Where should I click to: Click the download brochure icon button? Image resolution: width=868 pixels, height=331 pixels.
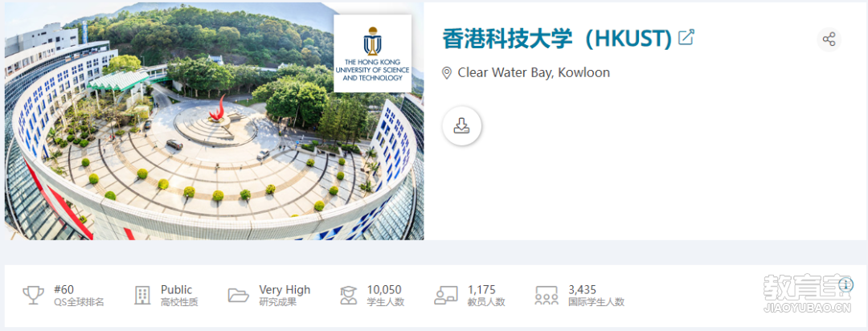(x=461, y=126)
